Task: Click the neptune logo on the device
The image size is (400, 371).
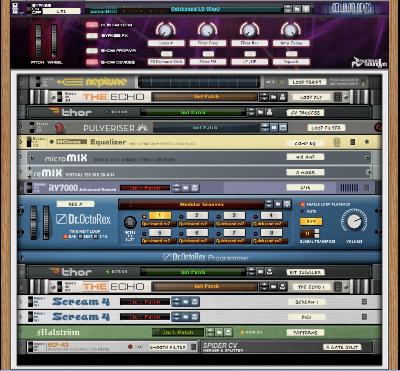Action: [92, 82]
